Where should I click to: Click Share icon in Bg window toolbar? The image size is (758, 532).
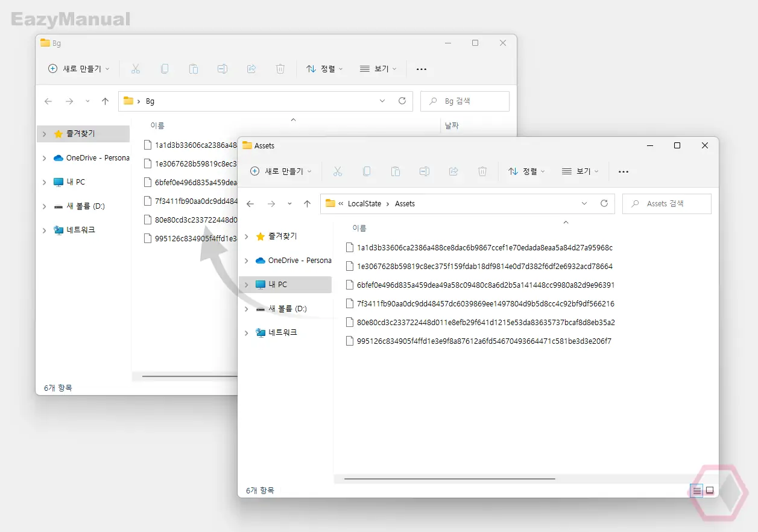click(251, 69)
